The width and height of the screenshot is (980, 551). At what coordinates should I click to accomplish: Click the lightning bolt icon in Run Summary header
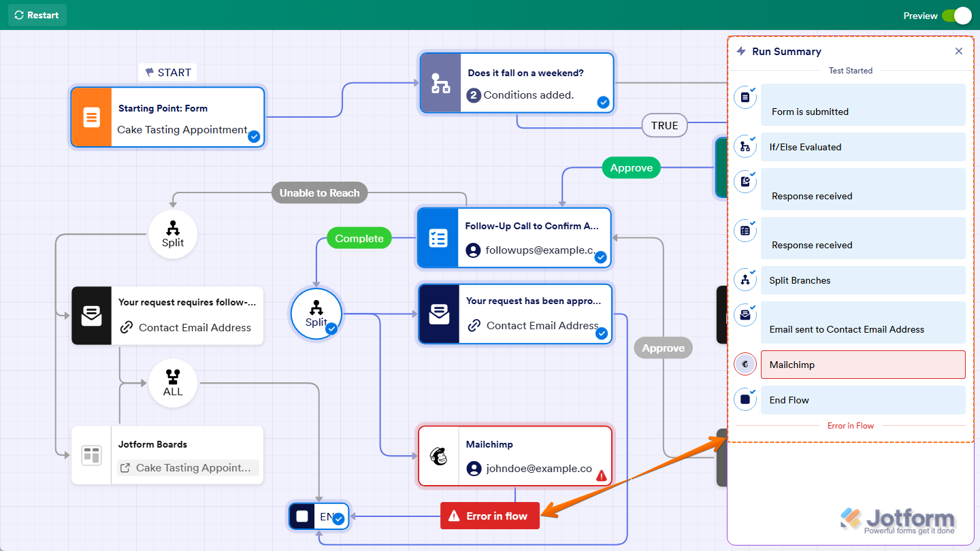point(740,51)
